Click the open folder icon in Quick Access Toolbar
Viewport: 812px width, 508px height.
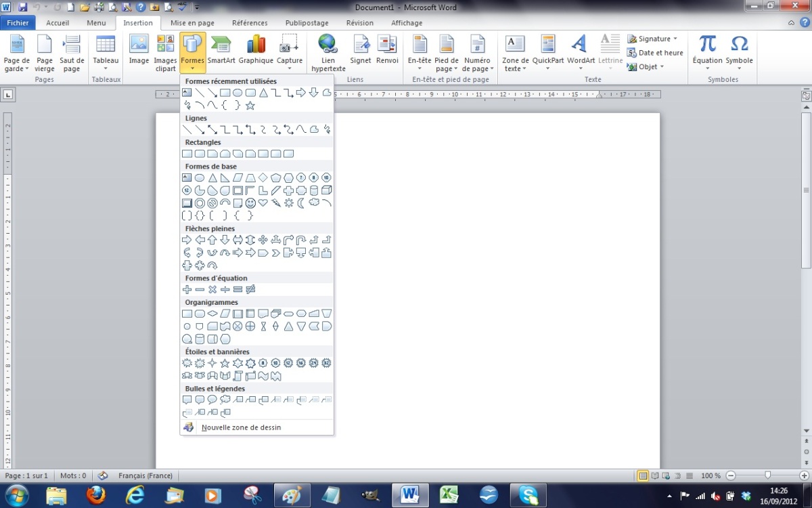coord(85,7)
